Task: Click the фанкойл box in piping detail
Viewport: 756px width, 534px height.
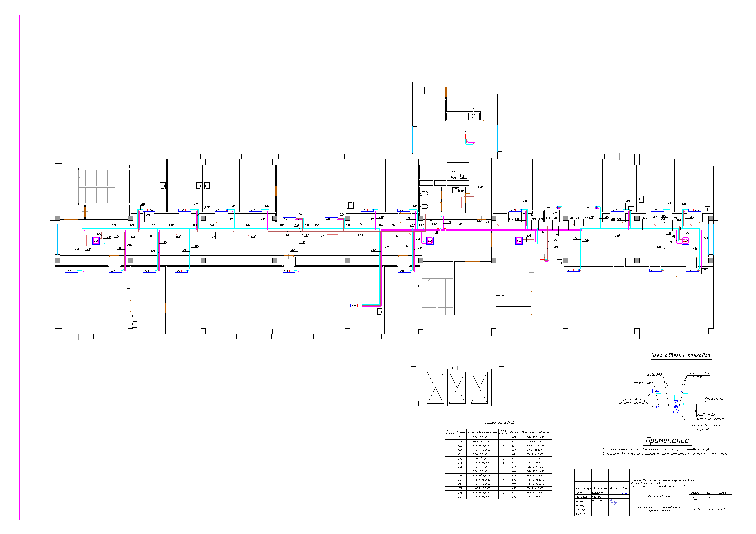Action: click(x=713, y=399)
